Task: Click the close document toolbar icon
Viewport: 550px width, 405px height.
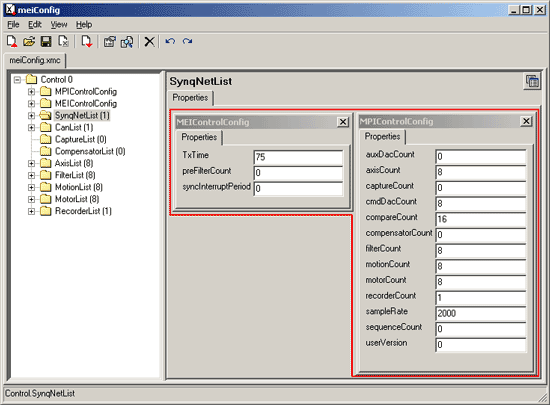Action: (x=63, y=41)
